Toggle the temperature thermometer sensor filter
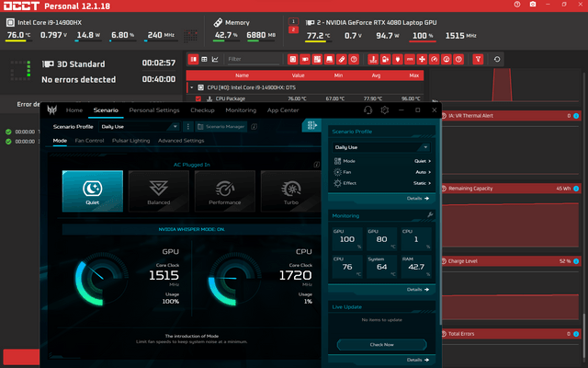Screen dimensions: 588x368 [373, 59]
